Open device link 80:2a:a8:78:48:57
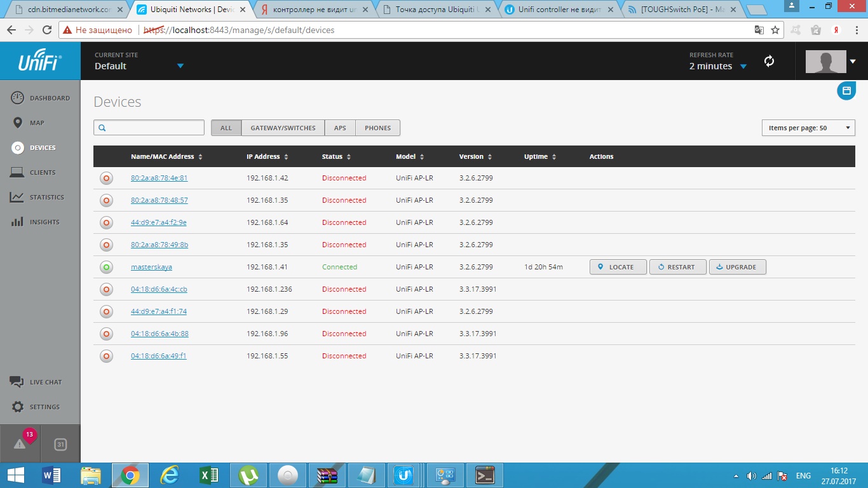The width and height of the screenshot is (868, 488). 159,200
